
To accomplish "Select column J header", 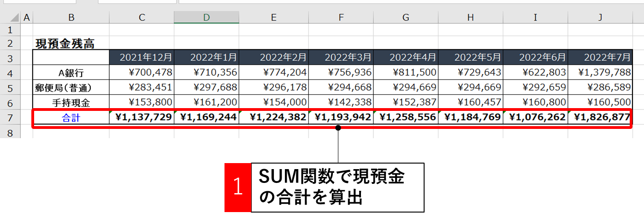I will 600,18.
